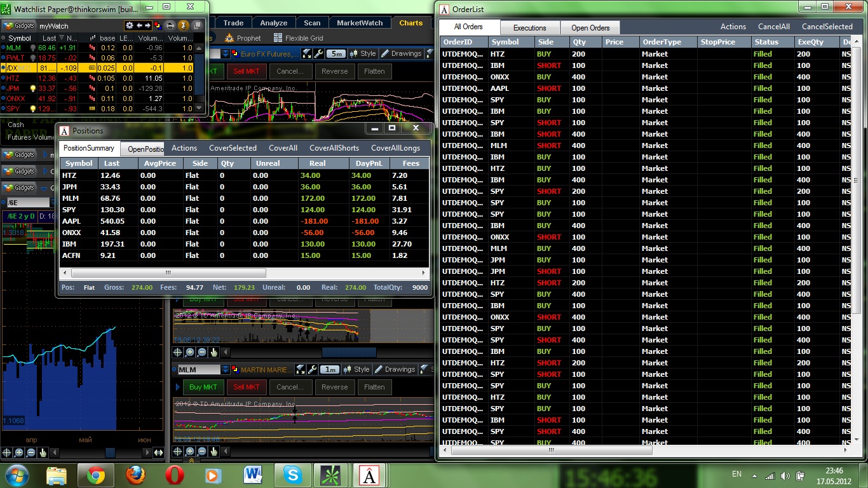Open Drawings menu on MLM chart
Screen dimensions: 868x488
[395, 369]
